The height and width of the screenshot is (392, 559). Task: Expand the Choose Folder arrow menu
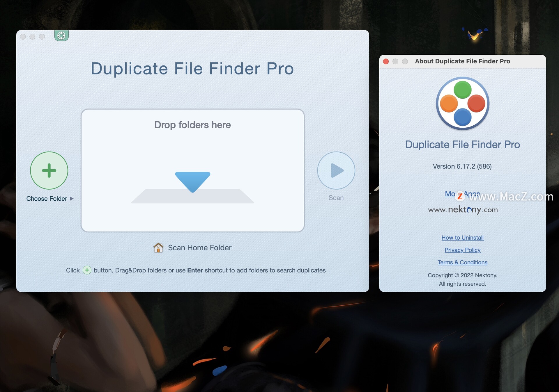[x=72, y=199]
